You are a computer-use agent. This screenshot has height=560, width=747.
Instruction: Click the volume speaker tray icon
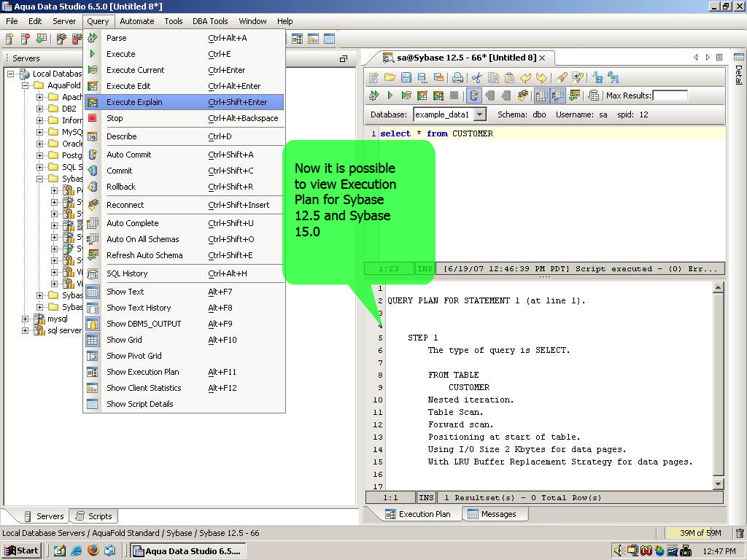[619, 551]
